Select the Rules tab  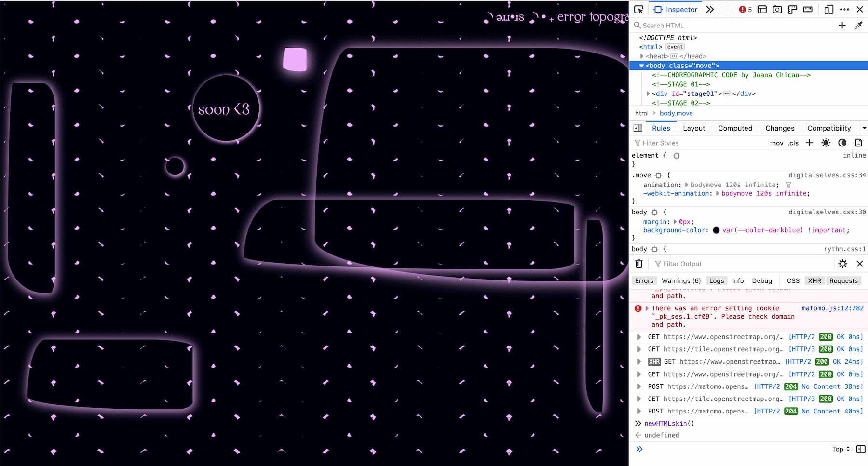pyautogui.click(x=661, y=128)
